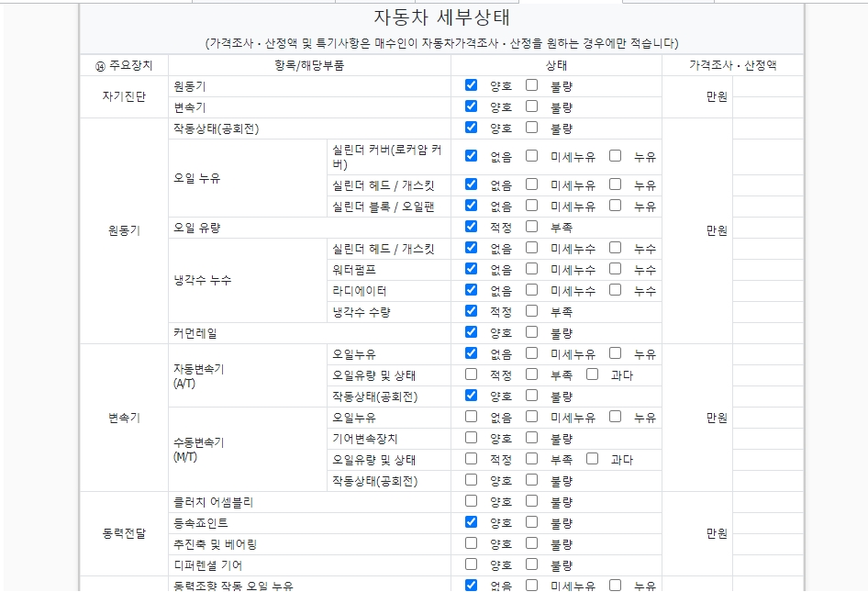This screenshot has height=592, width=868.
Task: Select 미세누유 for 동력조향 작동 오일 누유
Action: pos(531,585)
